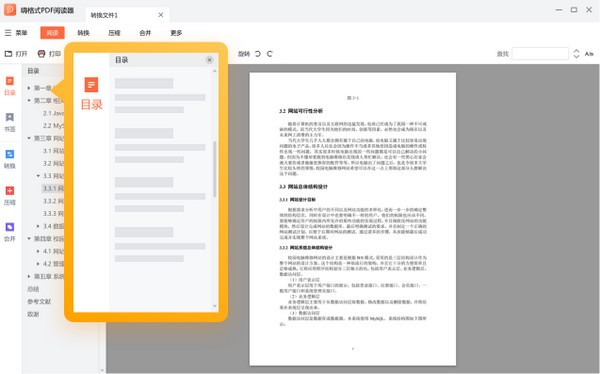Close the 转换文件1 document tab
The height and width of the screenshot is (374, 600).
[161, 15]
